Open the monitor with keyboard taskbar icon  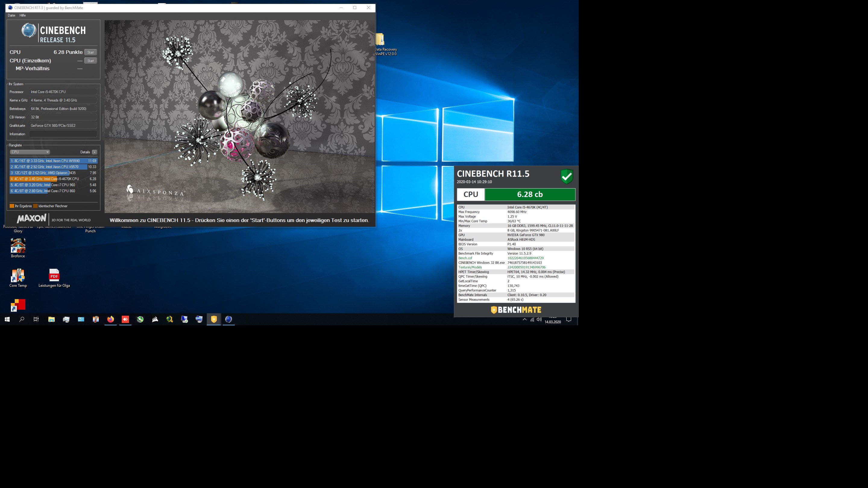point(199,319)
